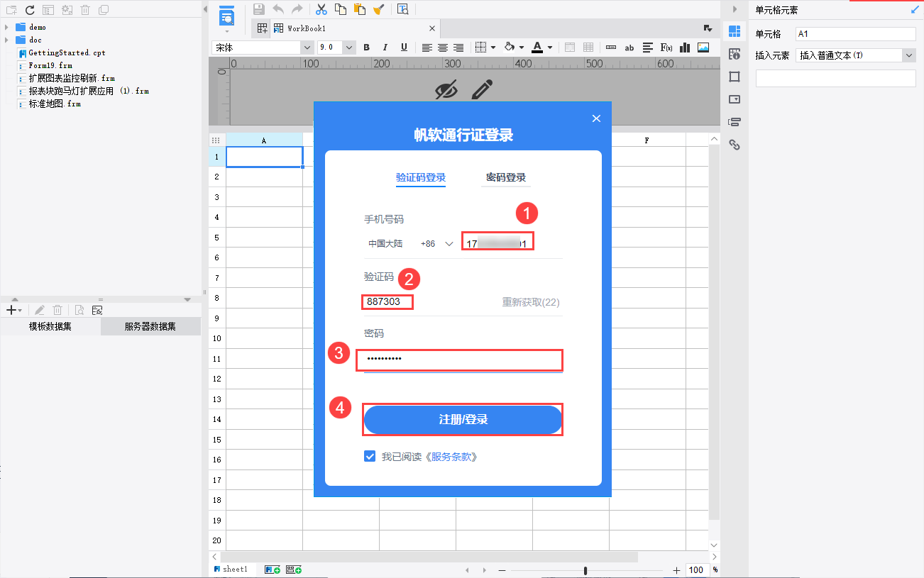Close the 帆软通行证登录 dialog
The height and width of the screenshot is (578, 924).
coord(596,118)
